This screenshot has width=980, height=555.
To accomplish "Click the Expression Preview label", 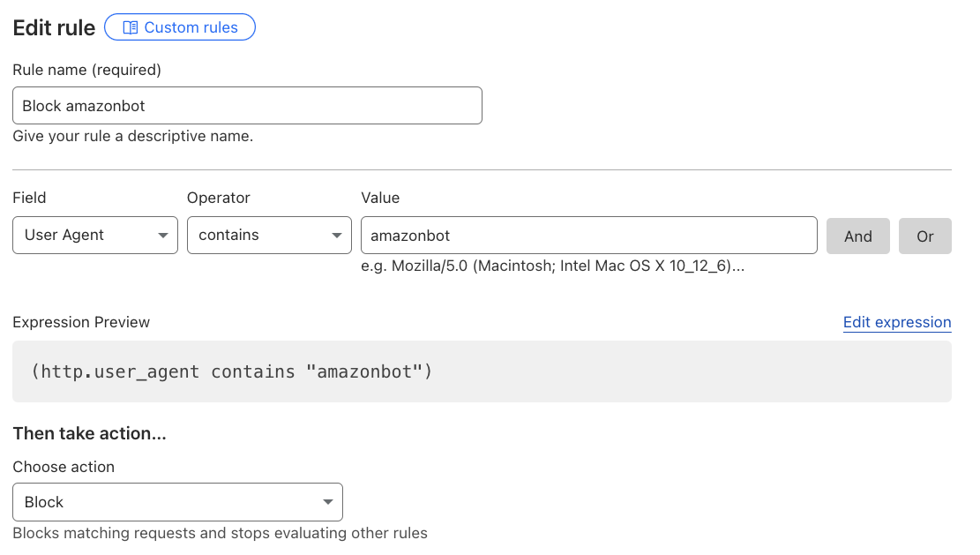I will tap(81, 322).
